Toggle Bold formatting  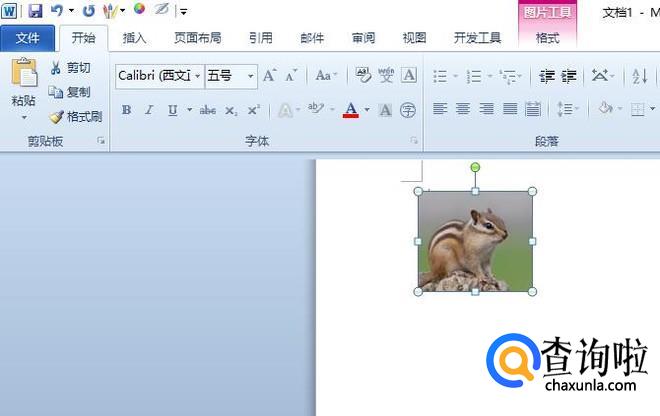coord(126,110)
